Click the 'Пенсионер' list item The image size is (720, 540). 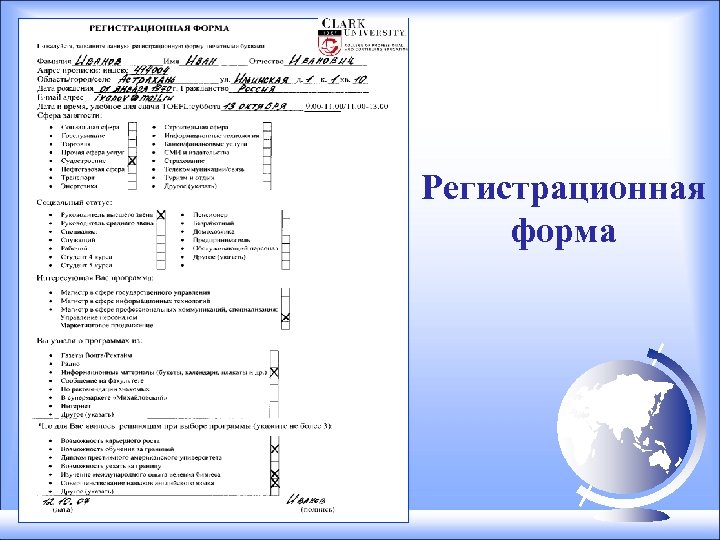tap(210, 214)
